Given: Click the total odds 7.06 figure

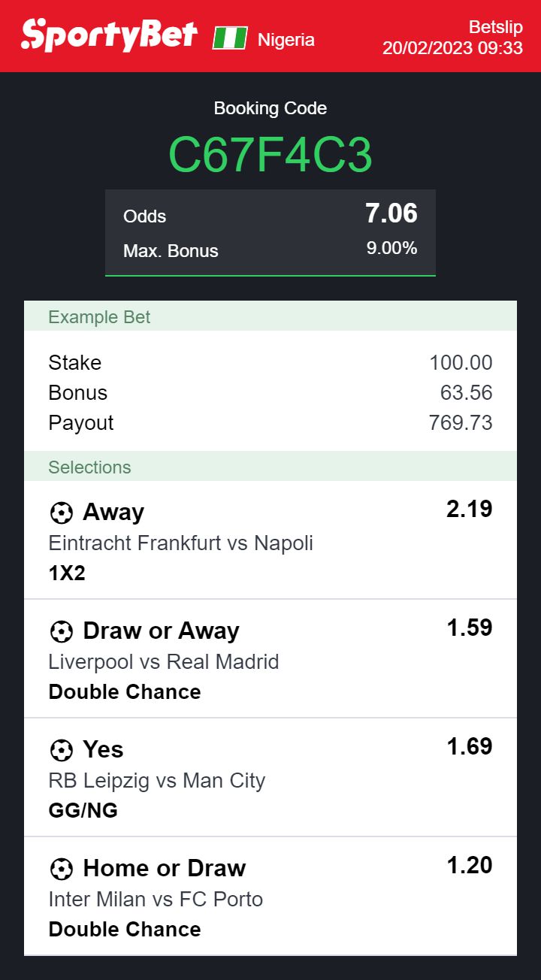Looking at the screenshot, I should 391,214.
